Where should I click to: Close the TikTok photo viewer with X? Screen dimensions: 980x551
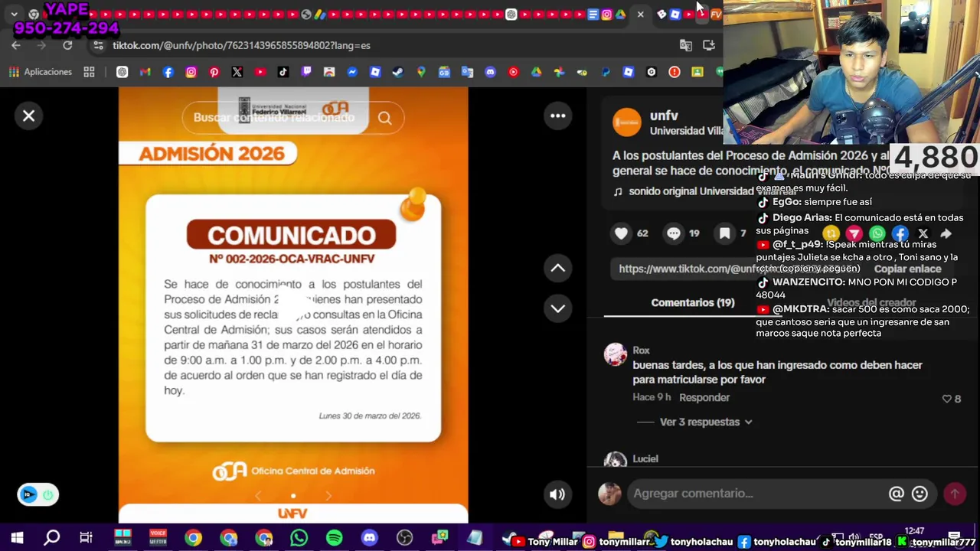coord(28,116)
